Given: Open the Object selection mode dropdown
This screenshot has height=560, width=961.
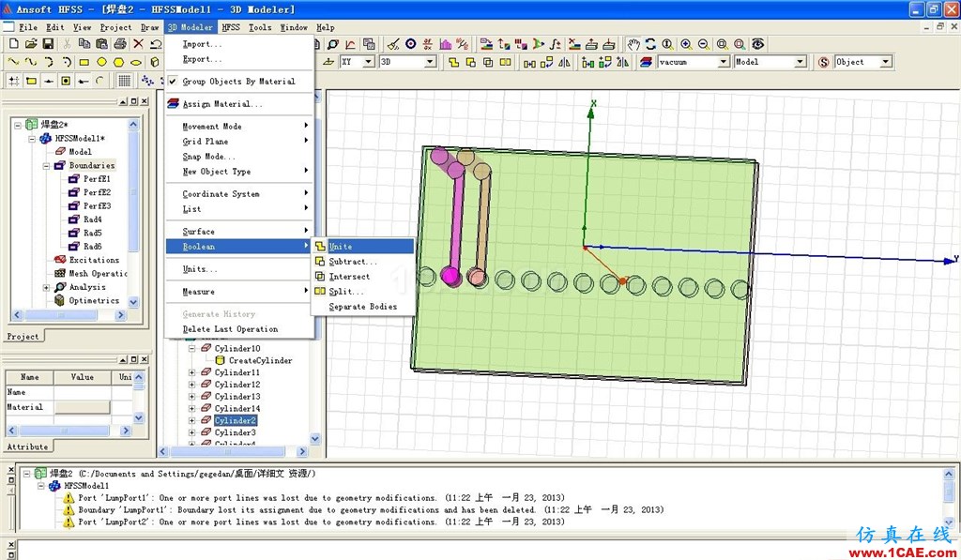Looking at the screenshot, I should pyautogui.click(x=885, y=62).
